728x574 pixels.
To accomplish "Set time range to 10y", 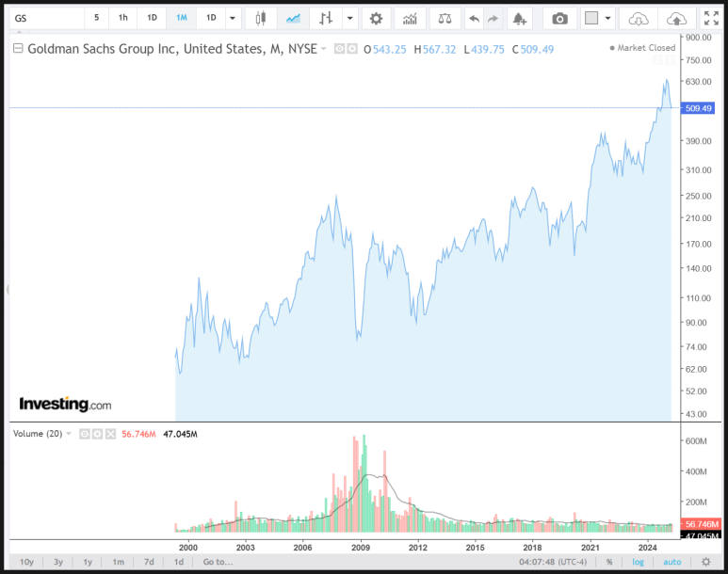I will coord(26,562).
